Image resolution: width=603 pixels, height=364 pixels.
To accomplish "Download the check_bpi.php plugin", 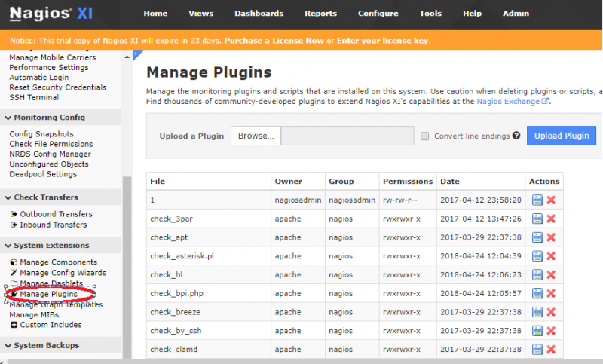I will coord(537,293).
